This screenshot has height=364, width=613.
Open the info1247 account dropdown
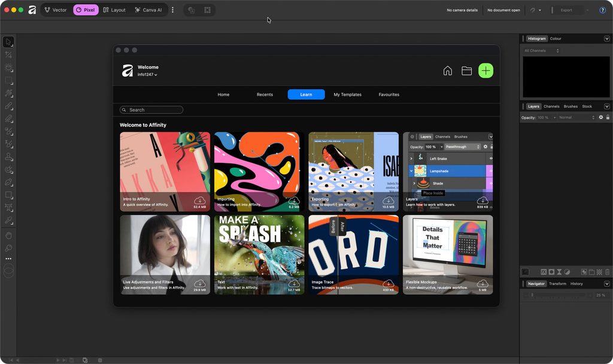[147, 75]
